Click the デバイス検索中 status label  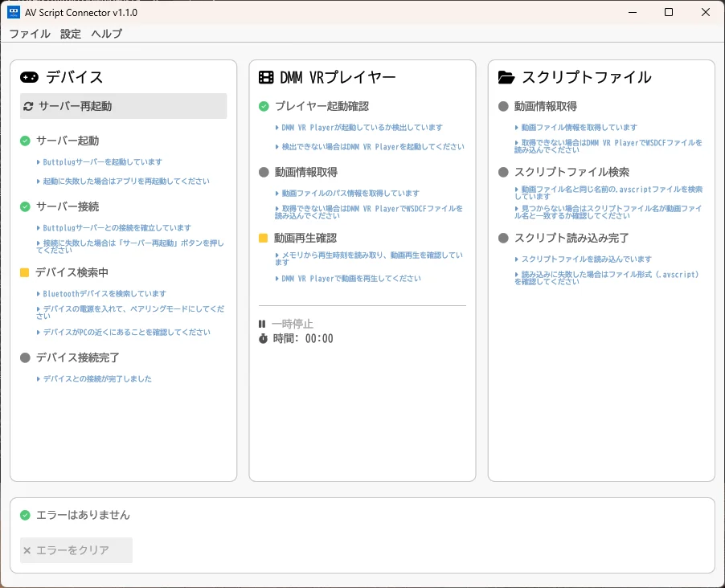point(72,272)
